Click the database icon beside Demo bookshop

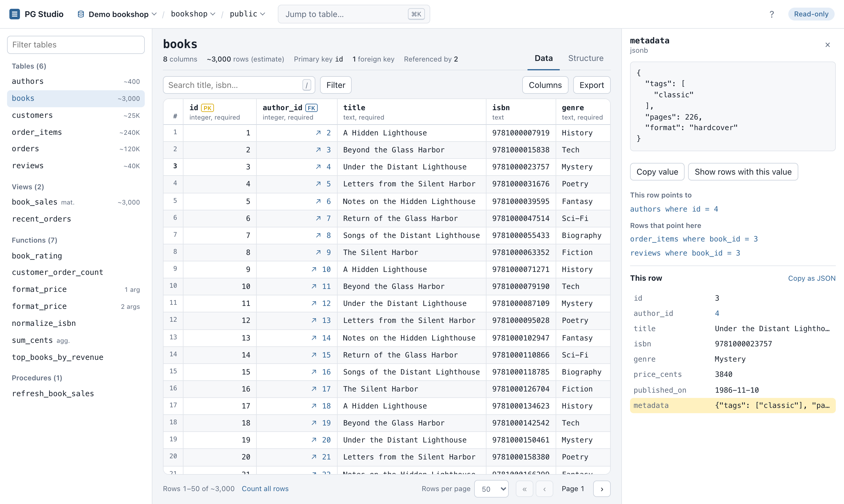point(81,14)
